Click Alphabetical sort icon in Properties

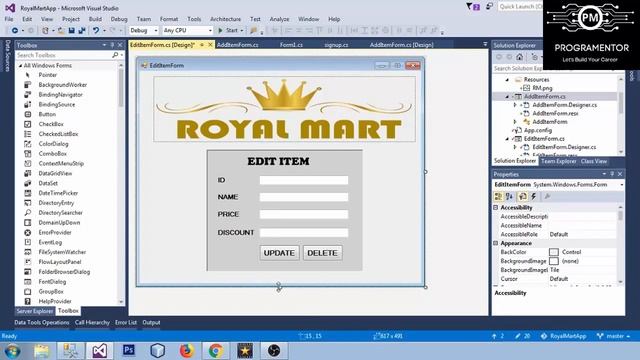tap(509, 197)
